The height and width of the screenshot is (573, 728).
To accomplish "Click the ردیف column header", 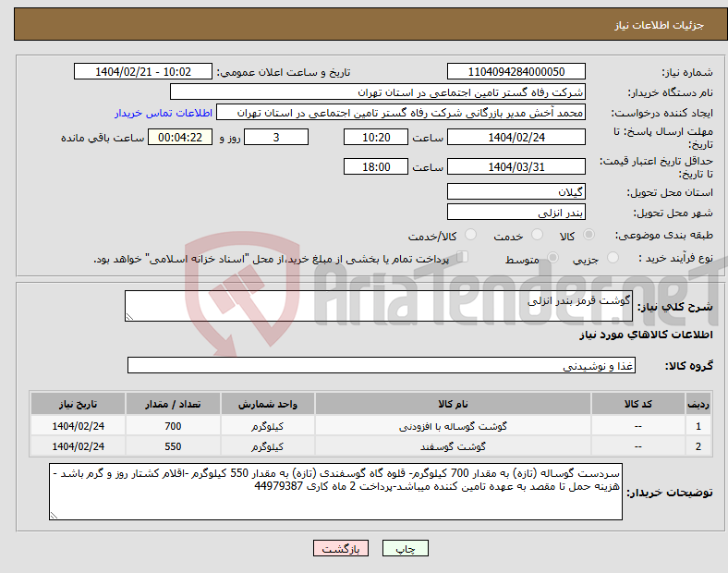I will pyautogui.click(x=698, y=404).
